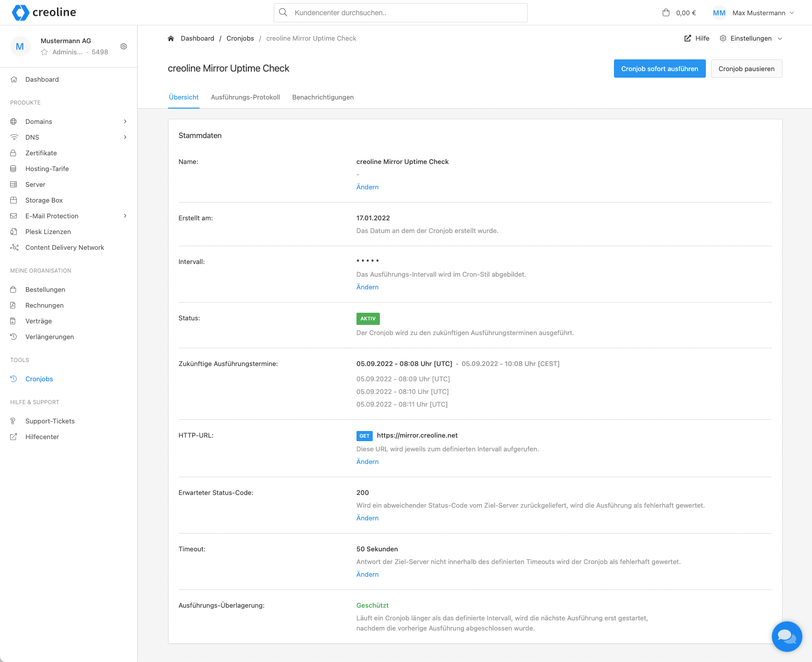Click the search magnifier icon
Viewport: 812px width, 662px height.
click(x=283, y=13)
